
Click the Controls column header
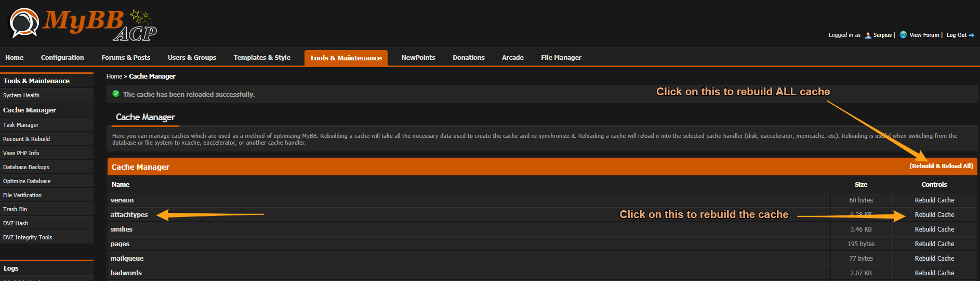click(x=934, y=185)
